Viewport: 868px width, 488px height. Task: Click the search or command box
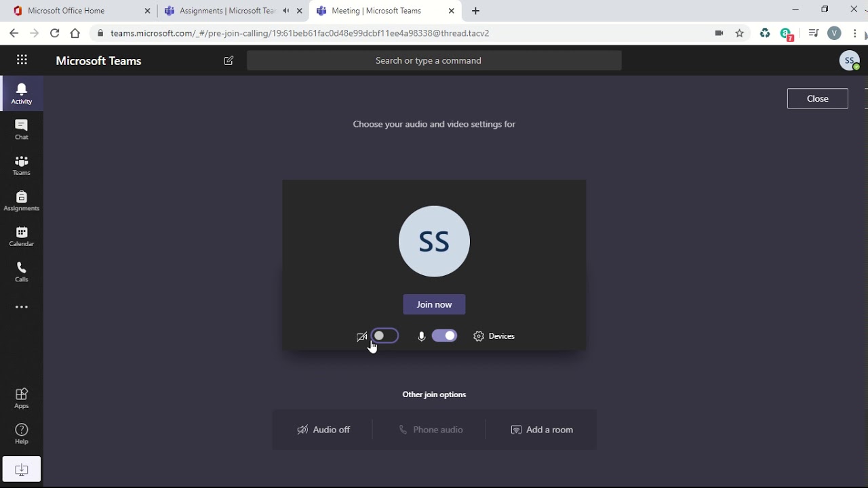pyautogui.click(x=434, y=60)
